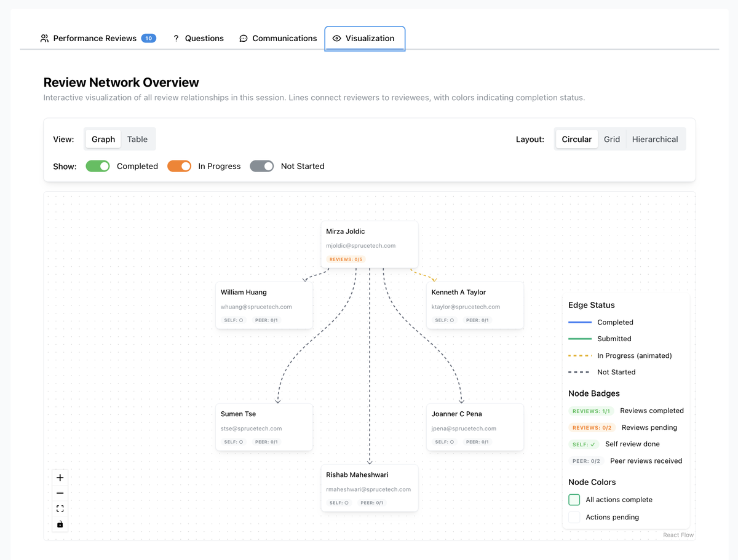Select the William Huang node
The image size is (738, 560).
tap(264, 306)
